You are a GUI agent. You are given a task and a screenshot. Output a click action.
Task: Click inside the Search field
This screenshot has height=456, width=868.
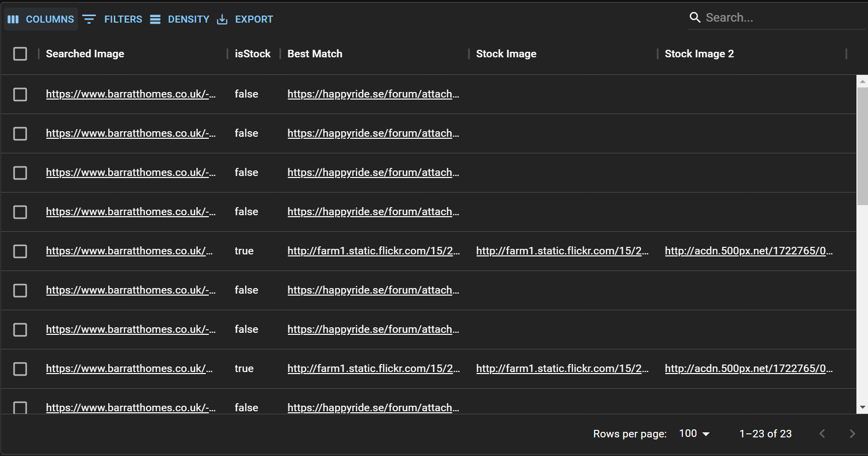[x=755, y=17]
